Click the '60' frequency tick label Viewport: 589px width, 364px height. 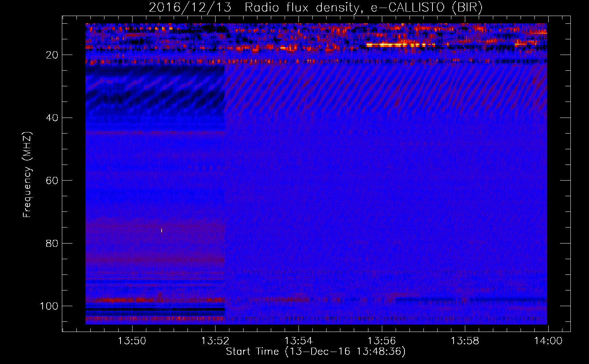52,181
